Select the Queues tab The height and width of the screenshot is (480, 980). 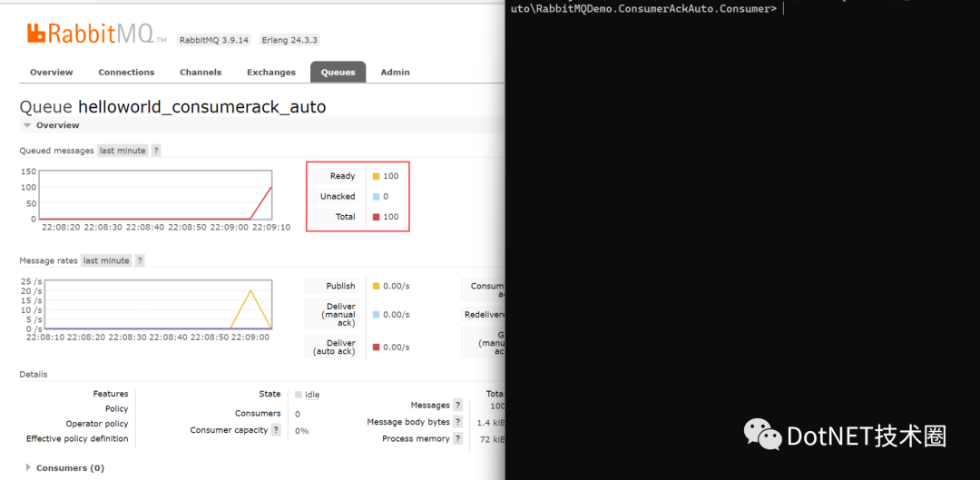tap(338, 72)
